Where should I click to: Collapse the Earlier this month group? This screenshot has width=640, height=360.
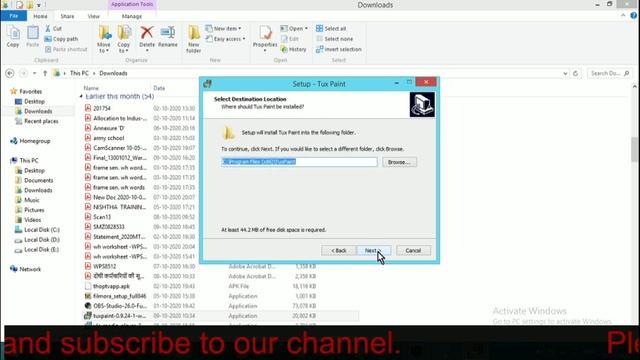tap(81, 96)
